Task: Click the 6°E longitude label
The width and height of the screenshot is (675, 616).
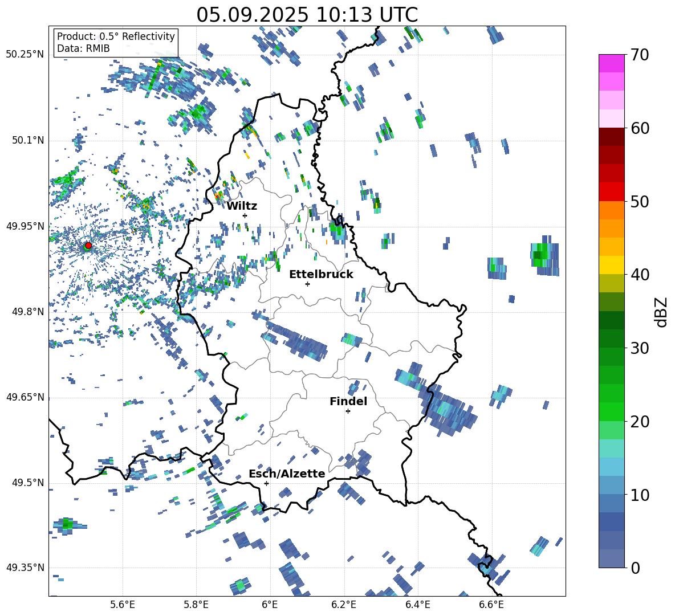Action: [270, 605]
